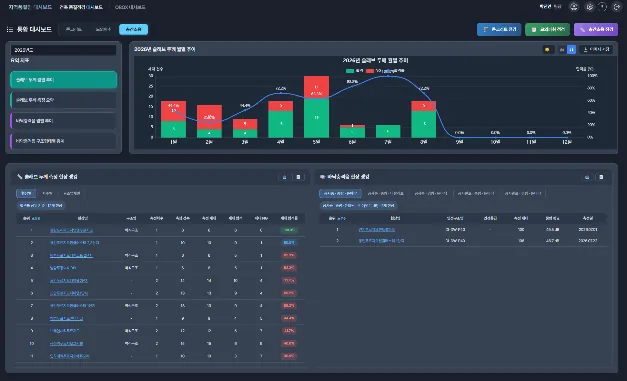
Task: Click the filter chip above left table
Action: 41,205
